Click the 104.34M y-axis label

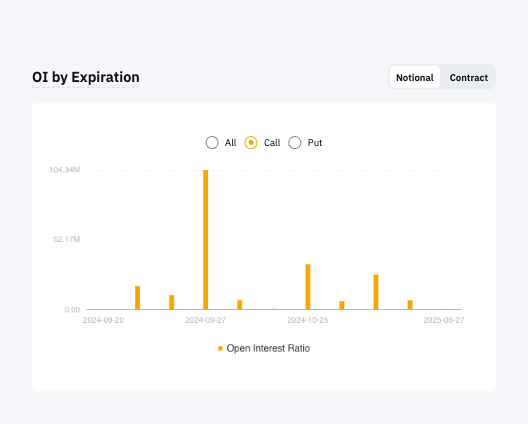(x=65, y=170)
